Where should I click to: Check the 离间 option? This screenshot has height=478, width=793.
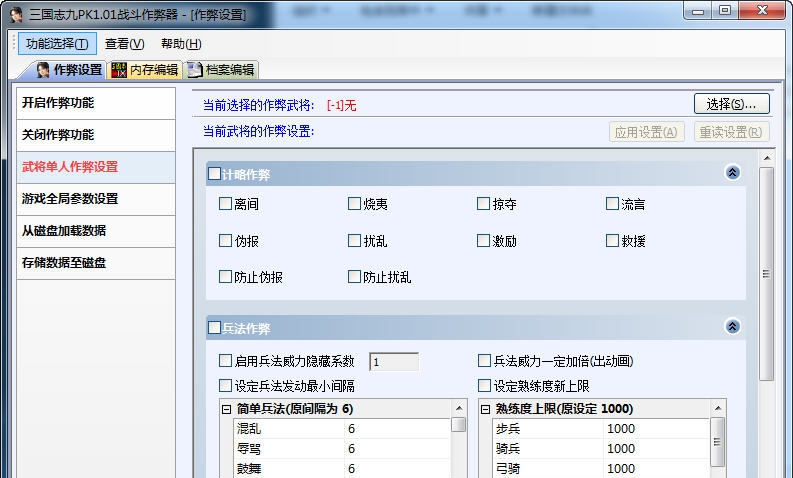225,204
